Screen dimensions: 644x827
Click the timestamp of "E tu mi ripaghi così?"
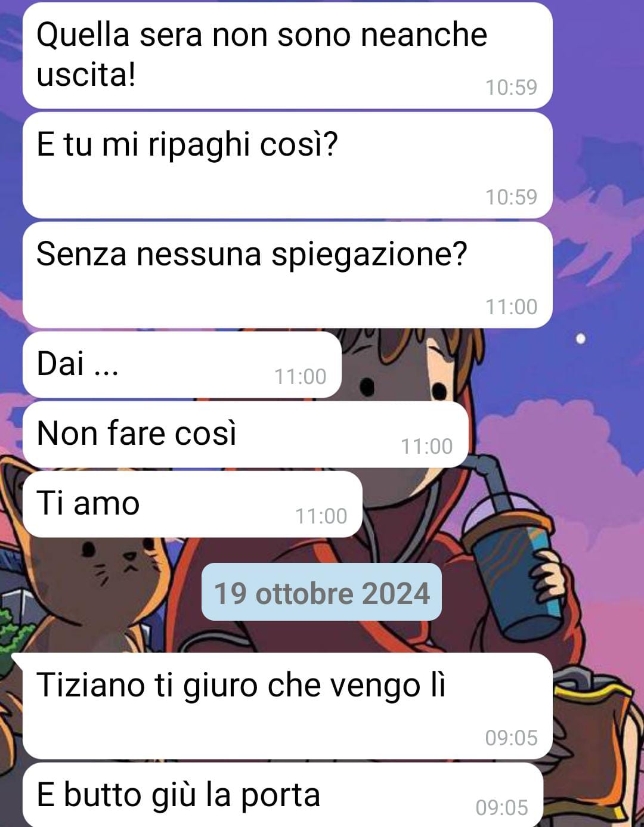pyautogui.click(x=511, y=197)
